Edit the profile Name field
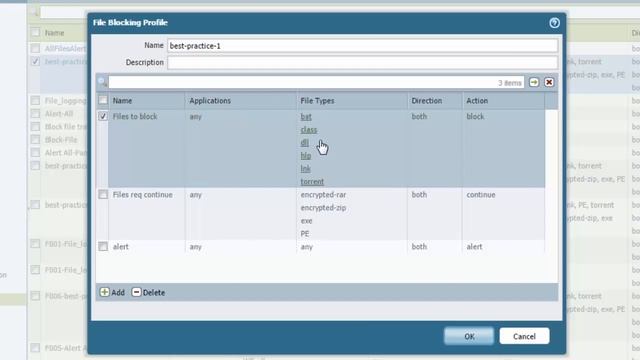This screenshot has width=640, height=360. pyautogui.click(x=362, y=46)
